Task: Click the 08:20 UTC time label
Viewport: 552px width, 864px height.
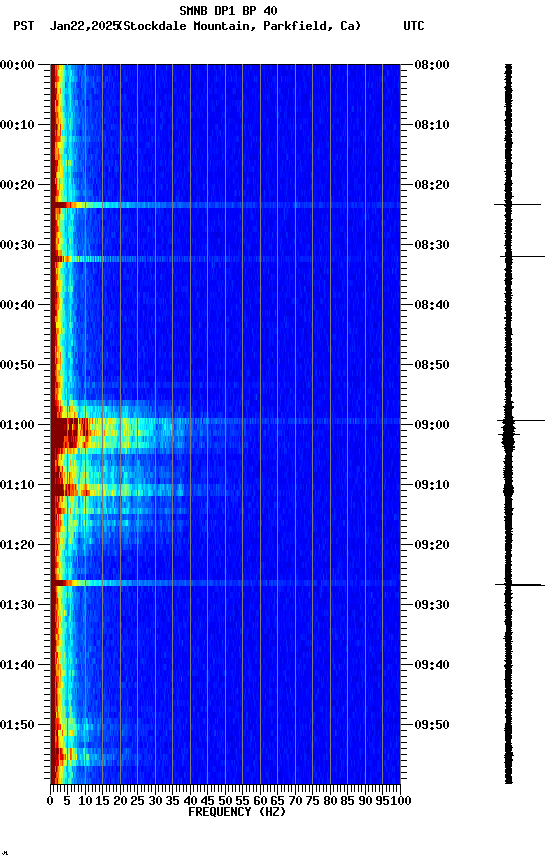Action: [432, 185]
